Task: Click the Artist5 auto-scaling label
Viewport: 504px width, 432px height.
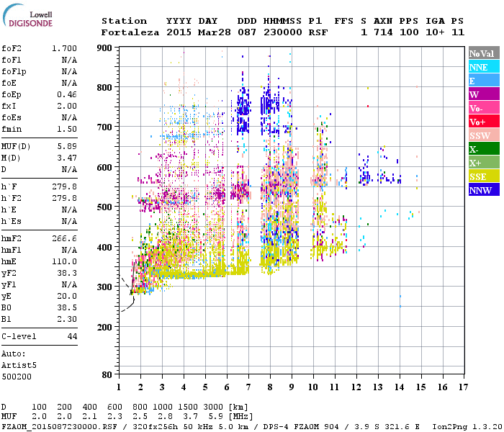Action: [19, 366]
